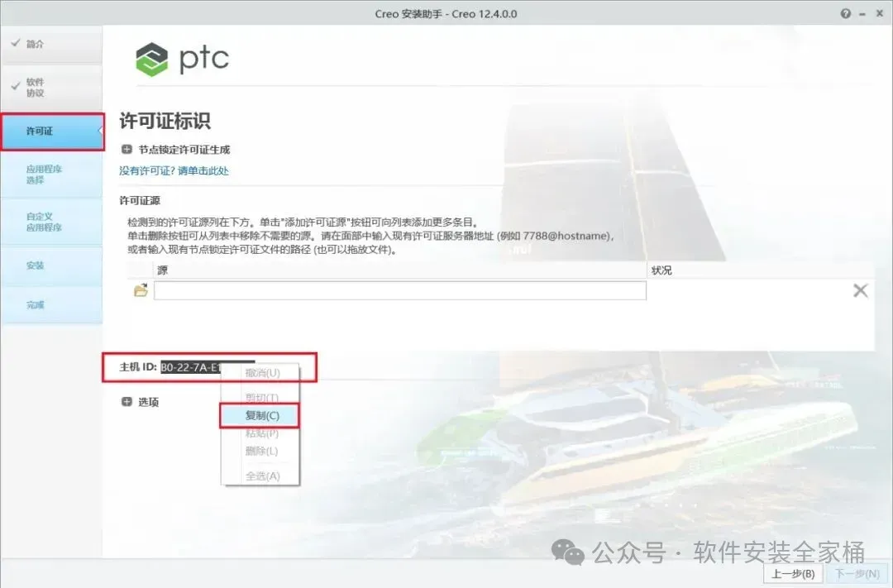Go to the 完成 step
This screenshot has width=893, height=588.
pos(51,305)
